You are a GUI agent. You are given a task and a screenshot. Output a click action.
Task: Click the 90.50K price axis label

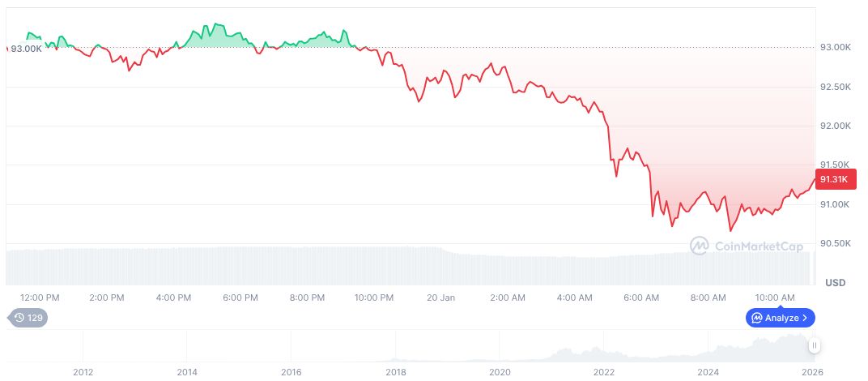[835, 243]
